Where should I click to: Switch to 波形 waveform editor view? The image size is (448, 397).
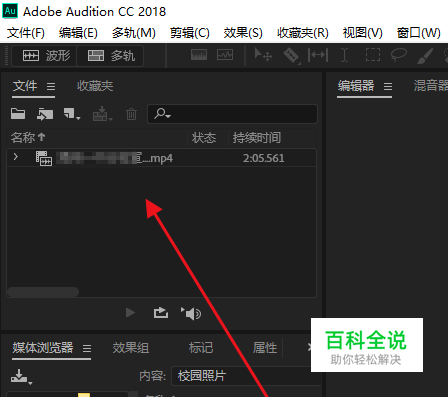(x=44, y=56)
